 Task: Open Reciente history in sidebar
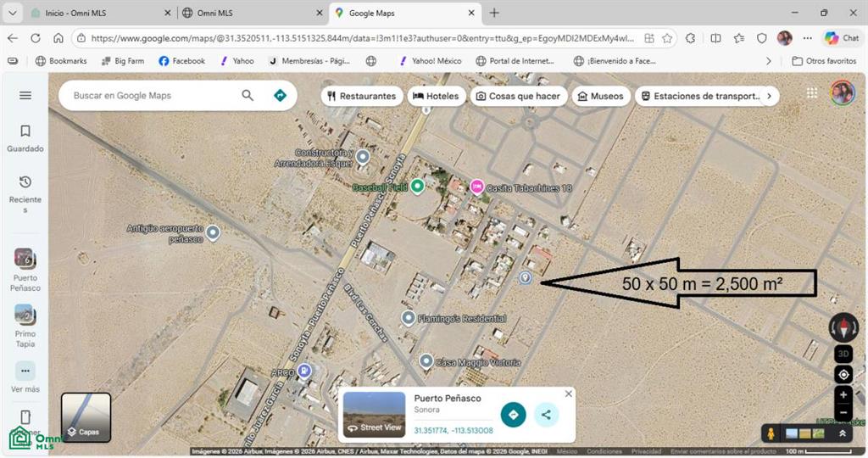[x=25, y=182]
